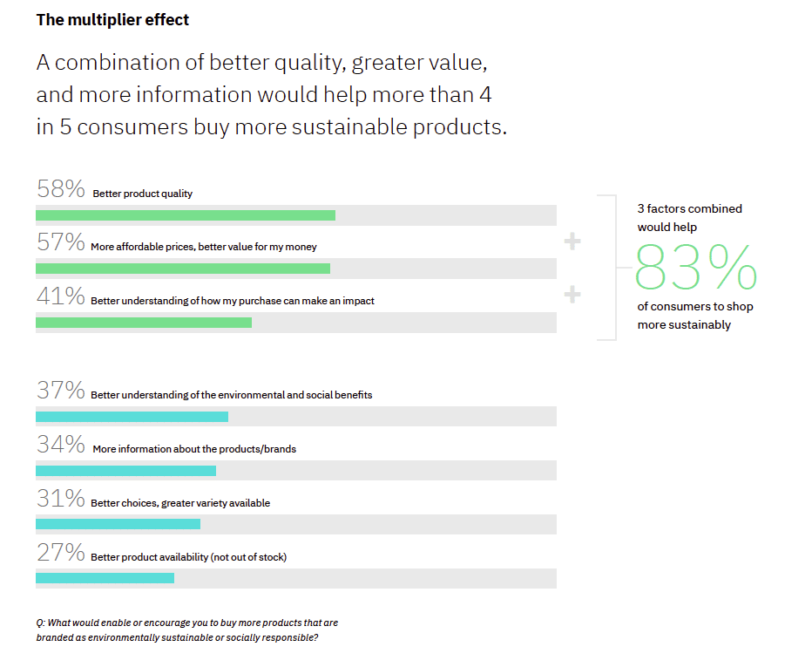The height and width of the screenshot is (667, 812).
Task: Click the large green 83% figure
Action: (696, 268)
